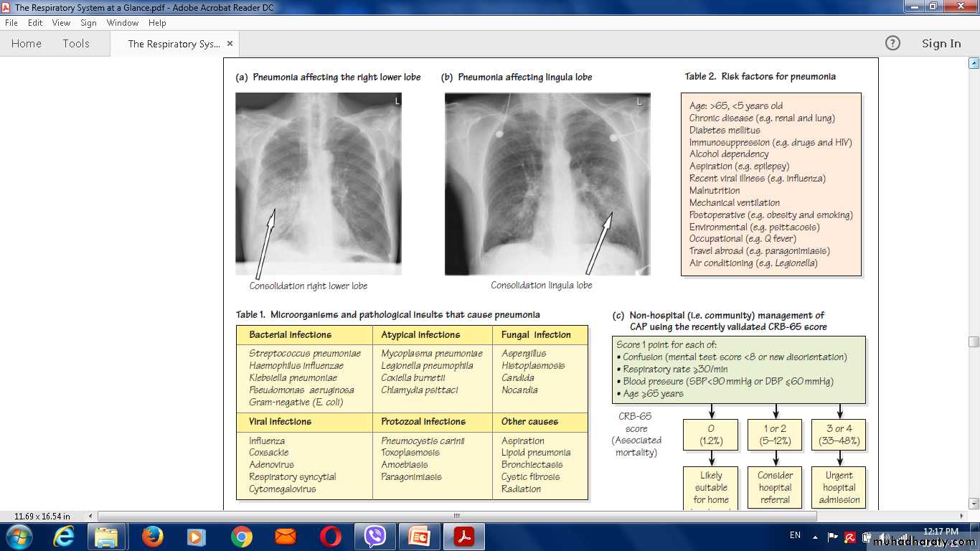Image resolution: width=980 pixels, height=551 pixels.
Task: Show hidden system tray icons
Action: [x=815, y=536]
